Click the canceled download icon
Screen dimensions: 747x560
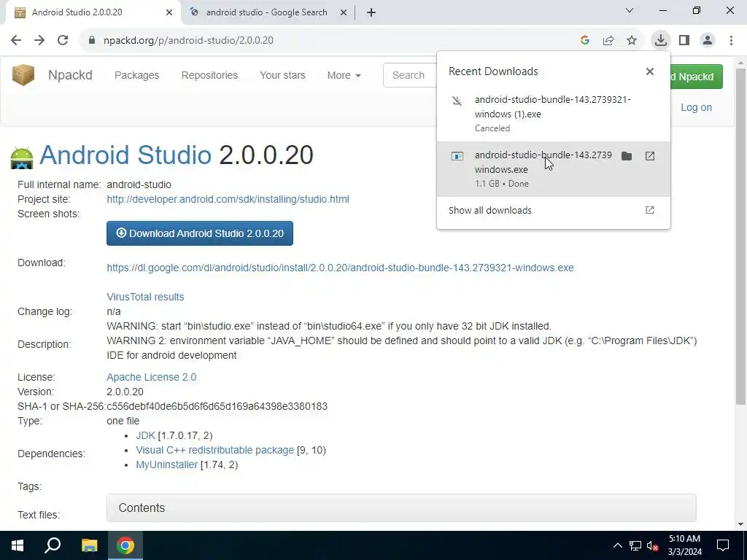click(457, 101)
